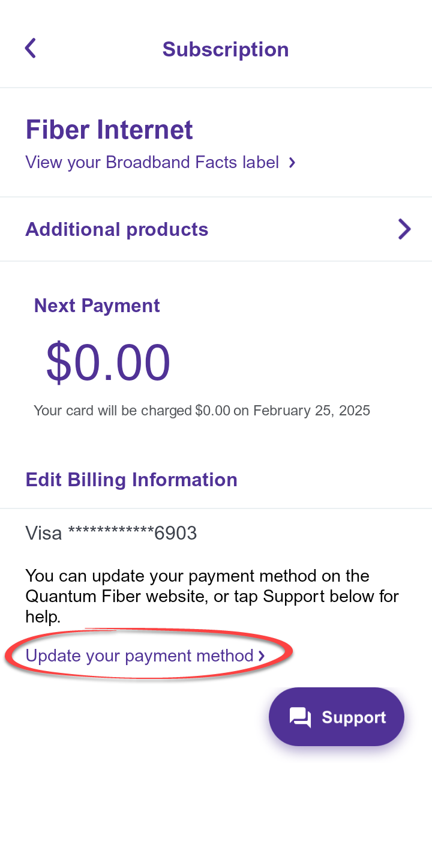Image resolution: width=432 pixels, height=868 pixels.
Task: Expand the Broadband Facts label details
Action: click(x=152, y=162)
